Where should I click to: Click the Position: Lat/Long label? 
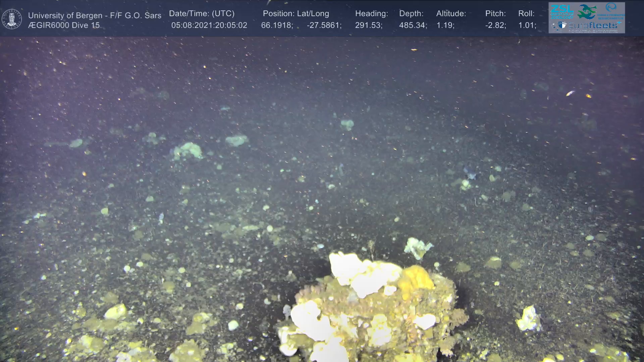click(x=296, y=14)
